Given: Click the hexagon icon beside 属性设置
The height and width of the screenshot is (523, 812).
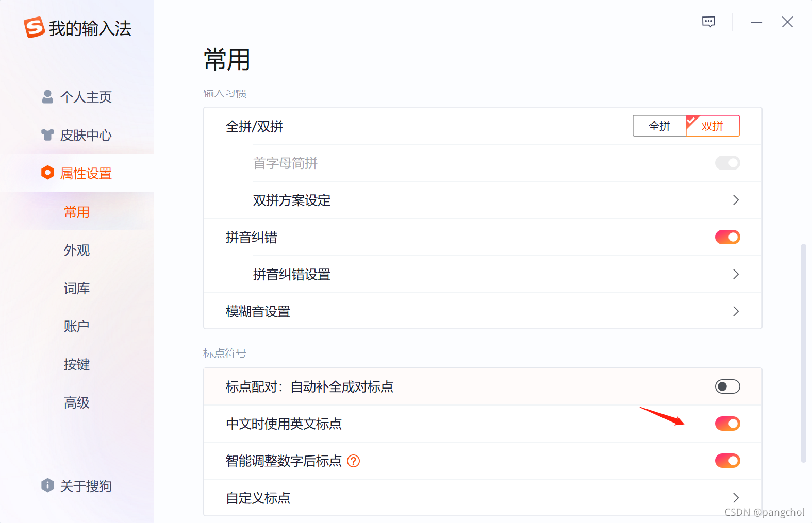Looking at the screenshot, I should [x=47, y=173].
